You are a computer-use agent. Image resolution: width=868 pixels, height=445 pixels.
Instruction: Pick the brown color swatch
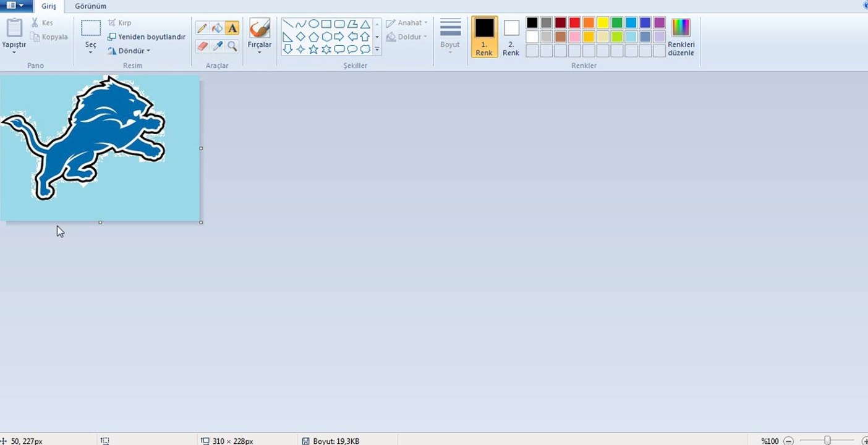coord(561,37)
